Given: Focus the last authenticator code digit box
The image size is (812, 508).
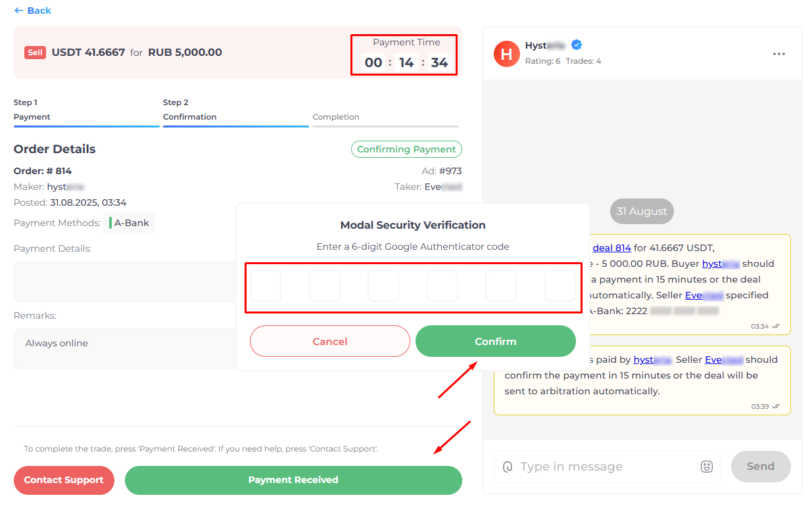Looking at the screenshot, I should (560, 286).
